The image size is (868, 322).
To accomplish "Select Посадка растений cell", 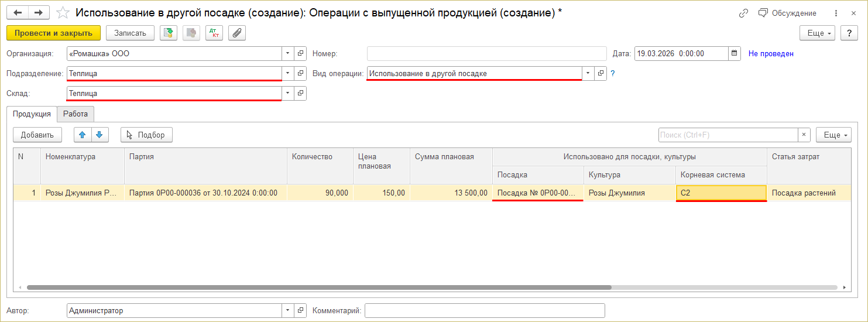I will click(809, 193).
